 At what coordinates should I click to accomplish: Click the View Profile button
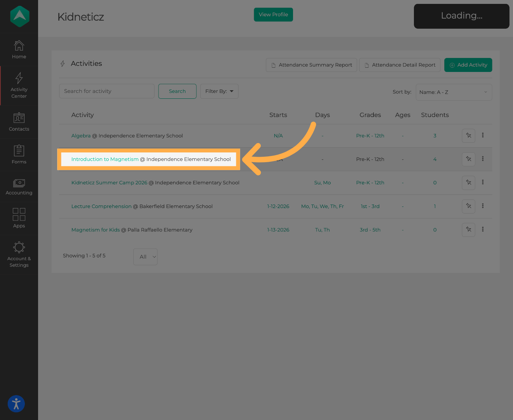tap(273, 15)
